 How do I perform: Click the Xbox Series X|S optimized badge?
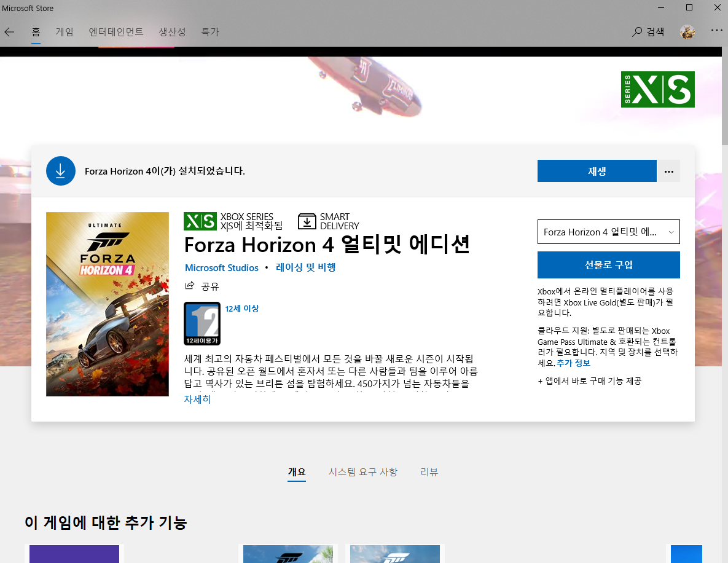tap(200, 221)
